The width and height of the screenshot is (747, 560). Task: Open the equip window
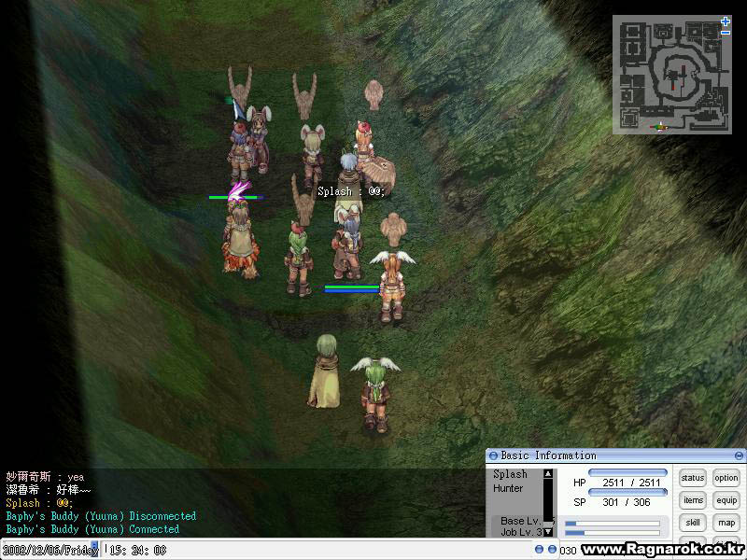click(x=726, y=500)
